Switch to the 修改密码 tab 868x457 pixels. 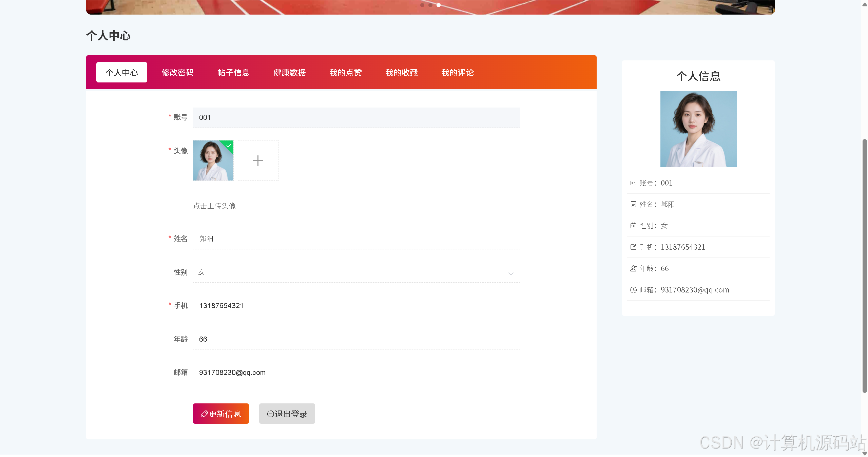(x=177, y=72)
